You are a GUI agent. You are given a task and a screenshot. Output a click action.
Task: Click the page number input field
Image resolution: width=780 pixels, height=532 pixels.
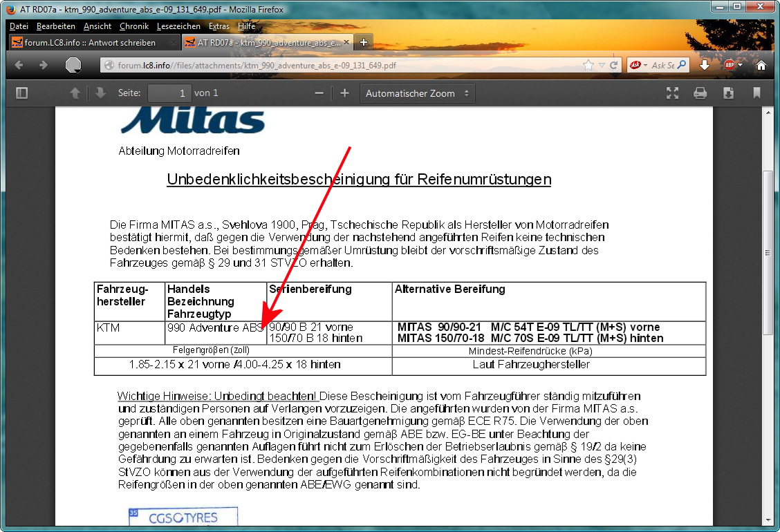(x=169, y=93)
